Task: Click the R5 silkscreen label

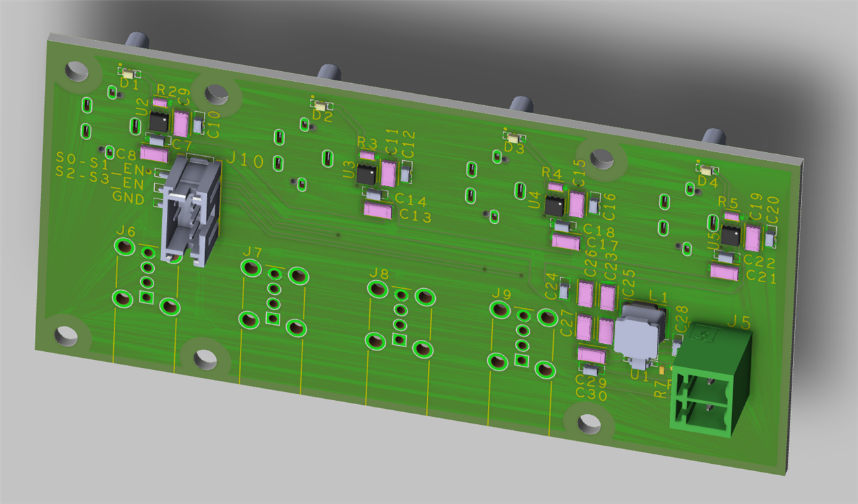Action: [x=728, y=202]
